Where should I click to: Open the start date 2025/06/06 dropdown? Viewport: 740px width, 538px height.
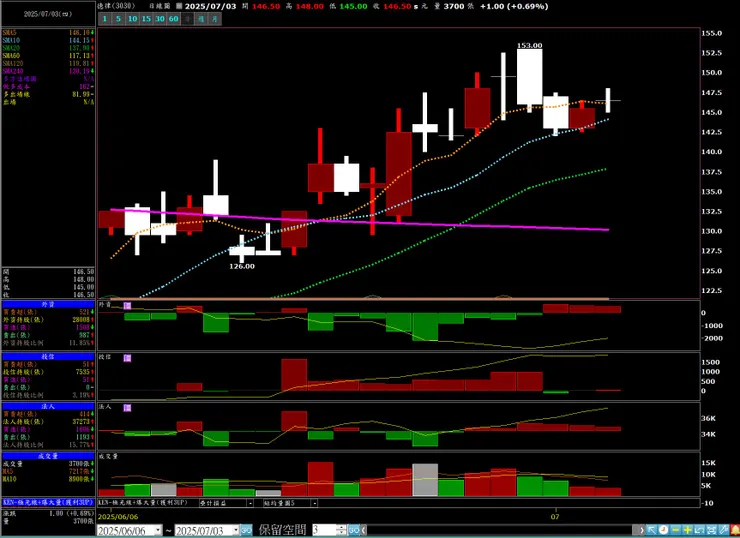pyautogui.click(x=158, y=530)
